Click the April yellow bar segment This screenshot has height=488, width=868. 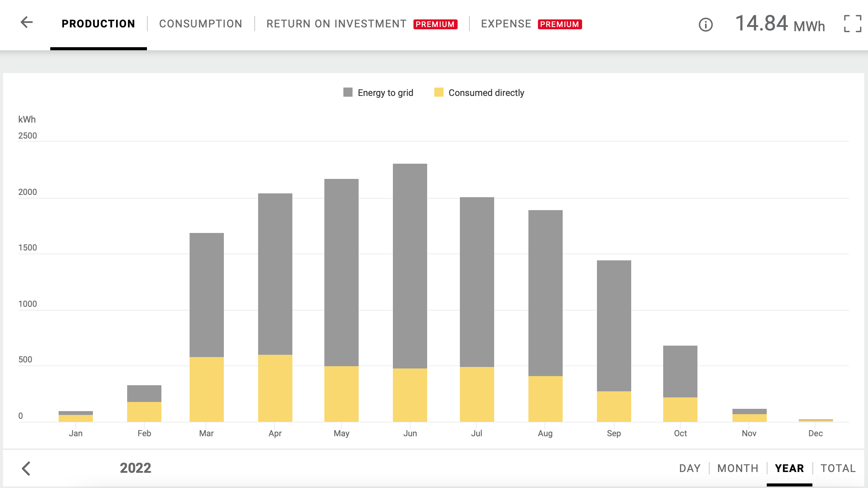[275, 388]
